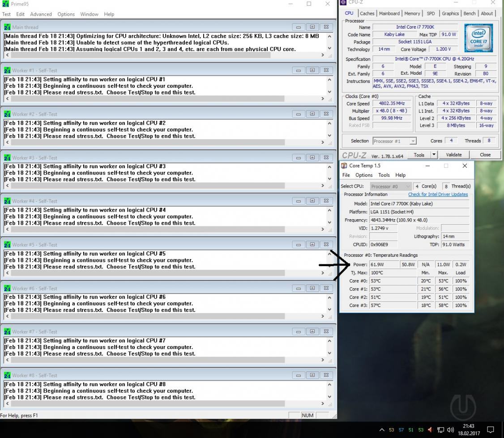Image resolution: width=504 pixels, height=438 pixels.
Task: Click the red speaker tray icon
Action: tap(430, 430)
